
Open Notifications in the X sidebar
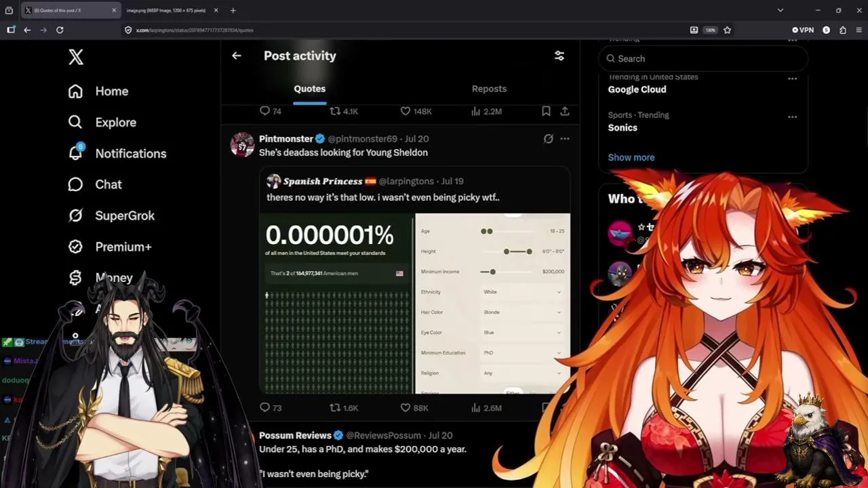117,154
